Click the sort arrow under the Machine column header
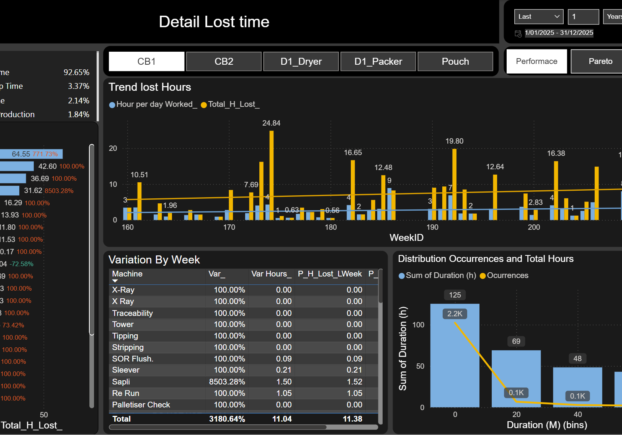Screen dimensions: 622x435 coord(115,280)
